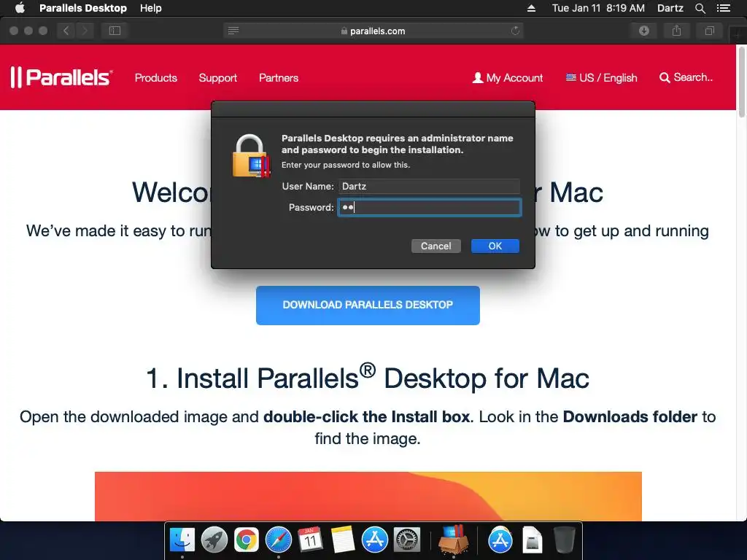
Task: Go back in Safari
Action: click(x=66, y=31)
